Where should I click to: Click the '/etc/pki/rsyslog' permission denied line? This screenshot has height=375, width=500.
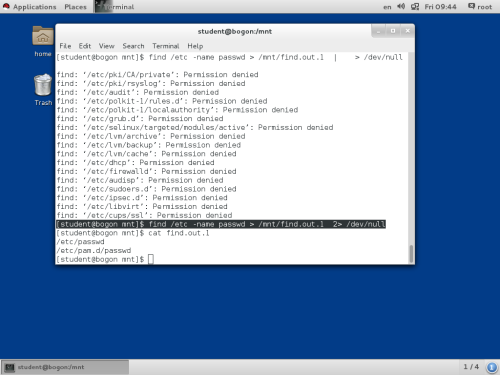point(151,83)
